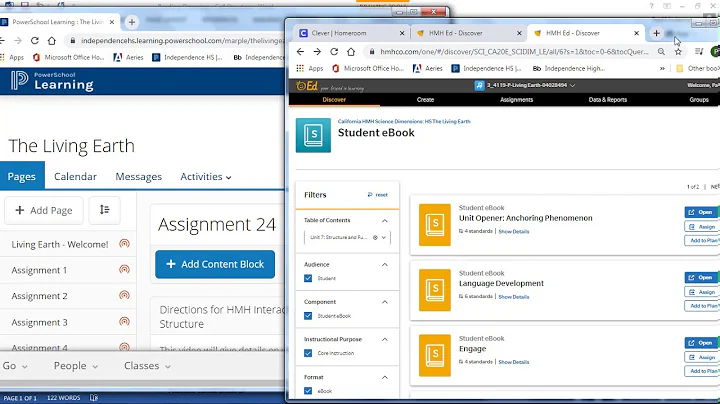This screenshot has height=404, width=720.
Task: Click the Student eBook teal book icon
Action: click(313, 135)
